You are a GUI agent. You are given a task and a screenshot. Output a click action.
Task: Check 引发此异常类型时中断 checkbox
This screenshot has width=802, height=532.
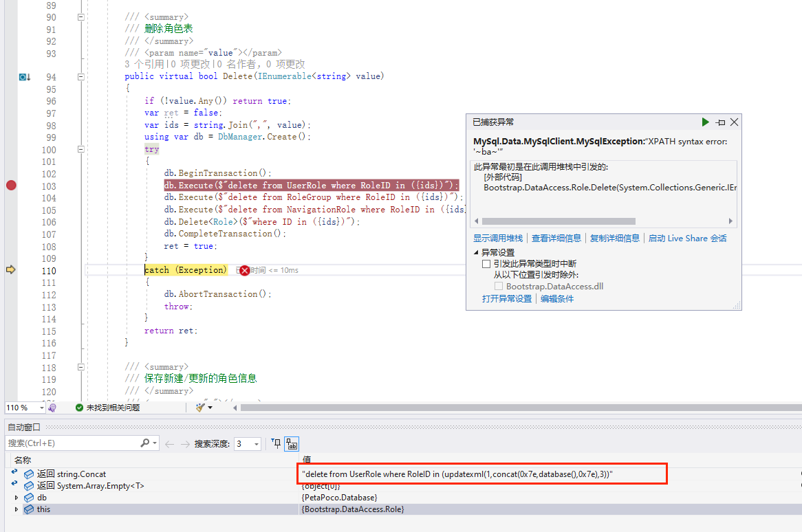point(486,264)
